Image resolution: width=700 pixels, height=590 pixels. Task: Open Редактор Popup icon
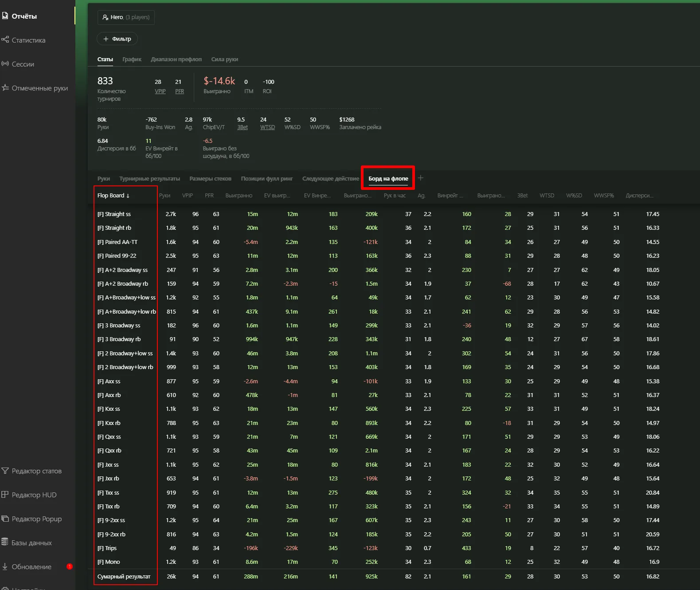(5, 519)
